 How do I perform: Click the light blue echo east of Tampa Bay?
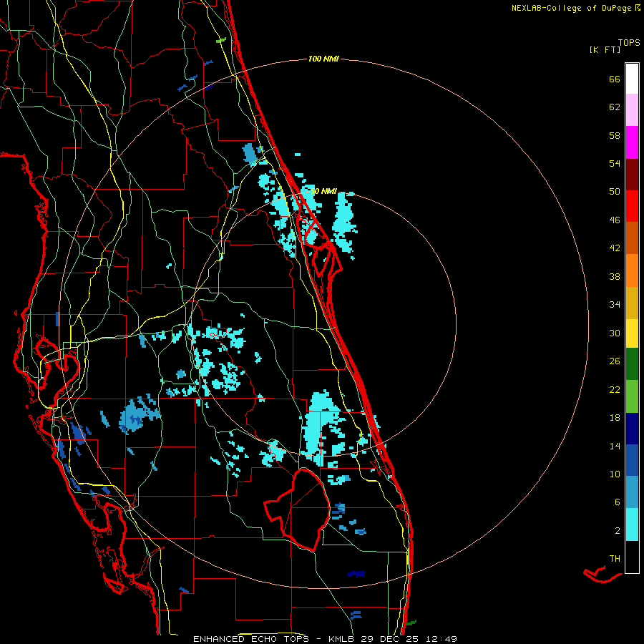point(138,415)
